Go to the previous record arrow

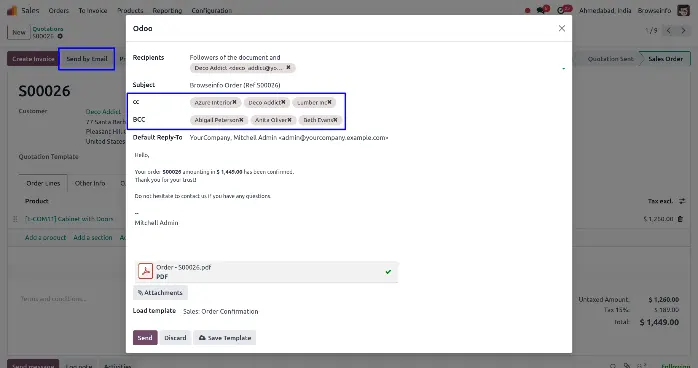[669, 31]
